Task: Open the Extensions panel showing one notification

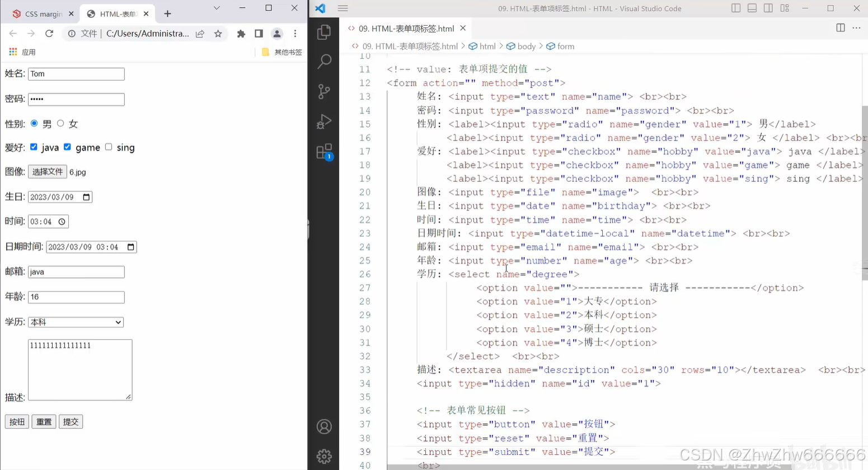Action: click(325, 152)
